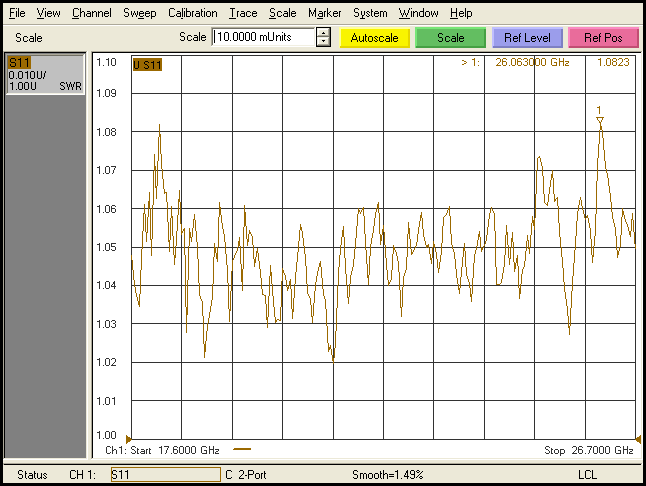Open the System menu

coord(370,13)
